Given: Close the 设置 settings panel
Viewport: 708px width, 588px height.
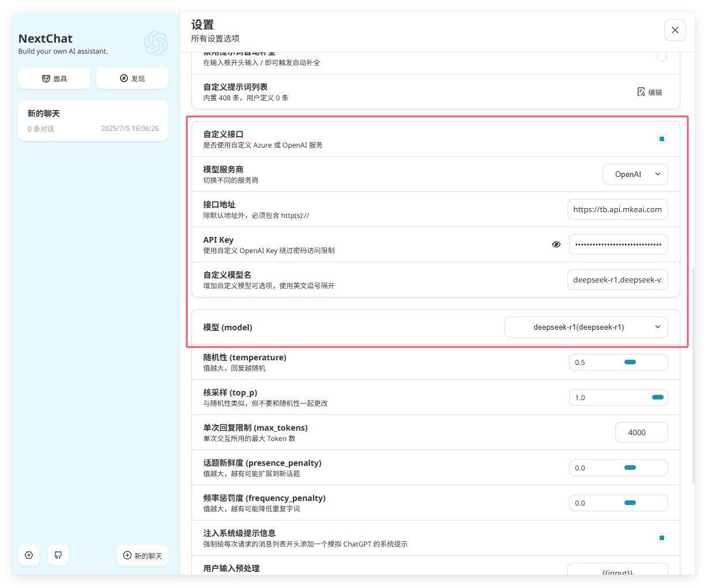Looking at the screenshot, I should coord(675,30).
